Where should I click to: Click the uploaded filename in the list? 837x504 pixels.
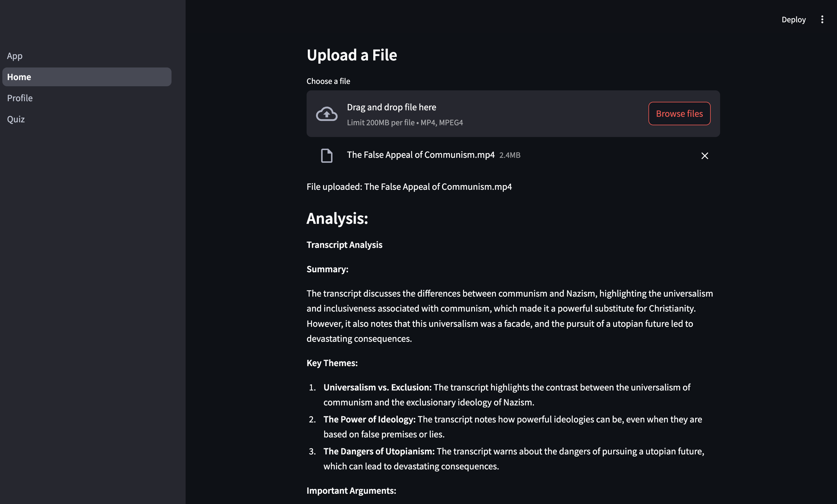(x=421, y=155)
